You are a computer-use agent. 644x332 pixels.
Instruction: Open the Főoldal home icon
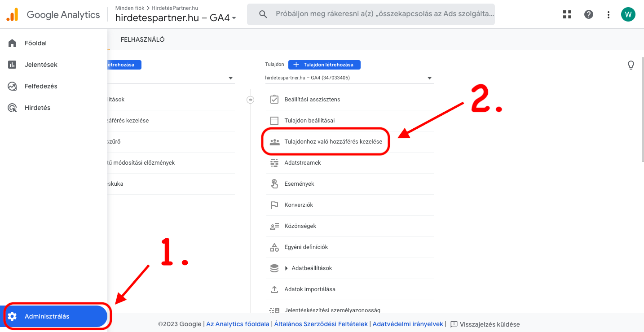(11, 43)
